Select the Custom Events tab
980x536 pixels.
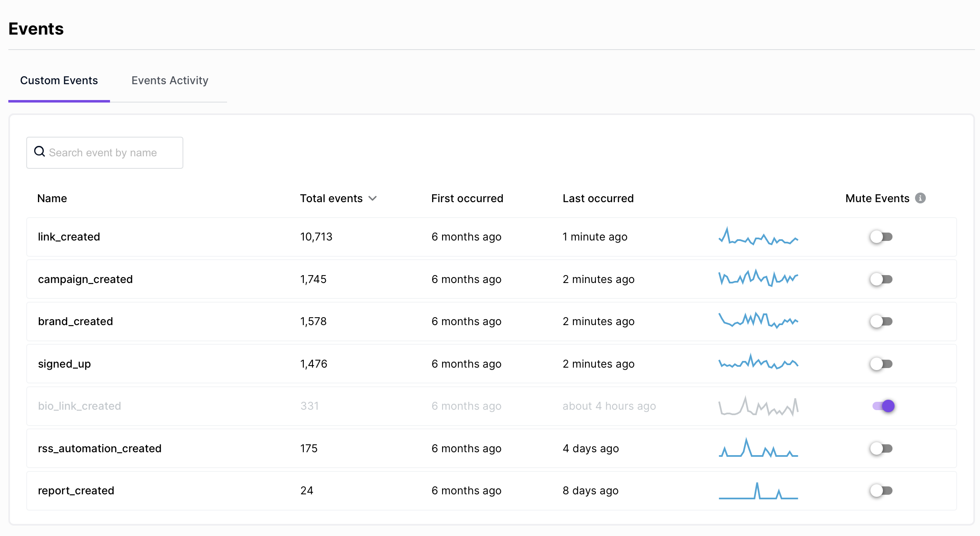(59, 80)
